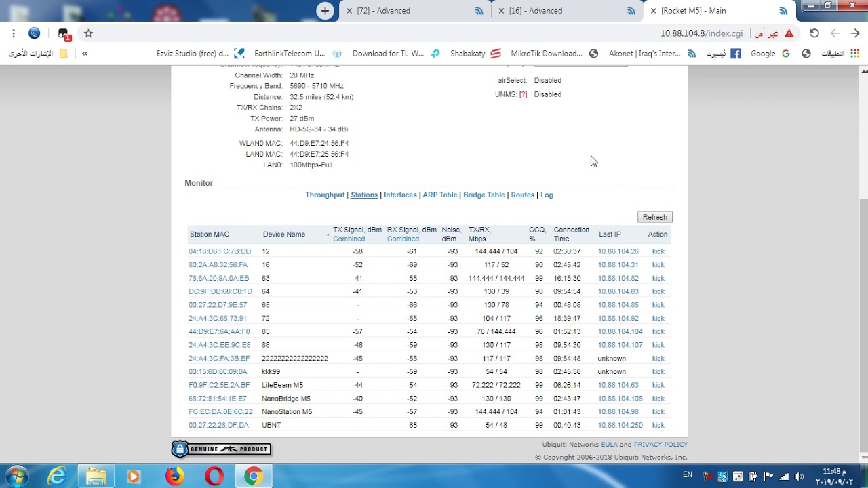Screen dimensions: 868x488
Task: Click the Genuine Product badge
Action: 221,449
